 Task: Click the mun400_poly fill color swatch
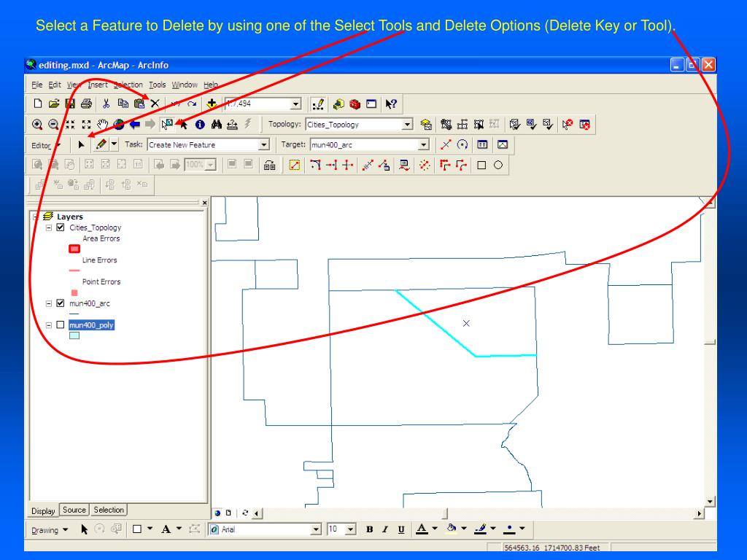click(74, 335)
